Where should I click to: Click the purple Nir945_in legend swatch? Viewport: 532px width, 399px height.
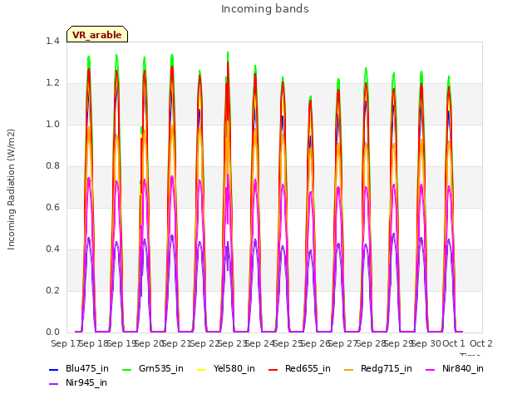[x=54, y=383]
